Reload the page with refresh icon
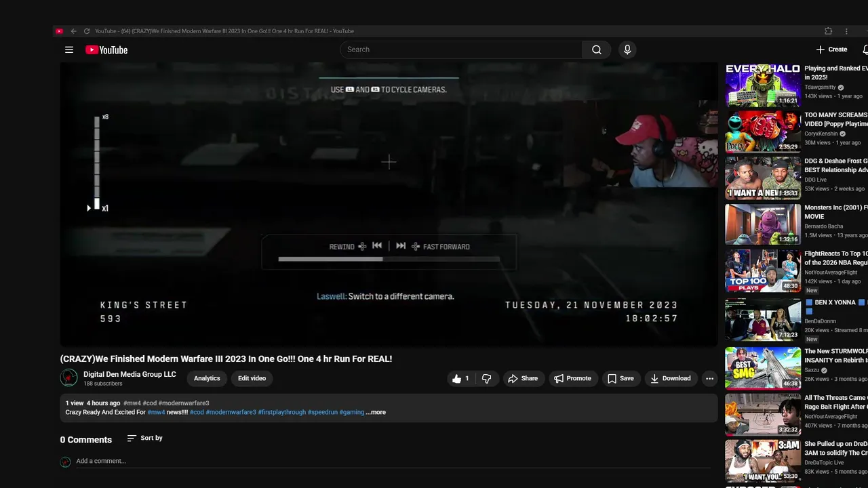The width and height of the screenshot is (868, 488). pos(87,31)
